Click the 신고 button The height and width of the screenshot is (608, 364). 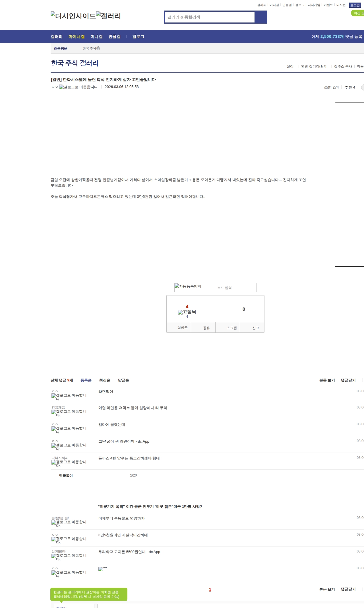coord(252,328)
